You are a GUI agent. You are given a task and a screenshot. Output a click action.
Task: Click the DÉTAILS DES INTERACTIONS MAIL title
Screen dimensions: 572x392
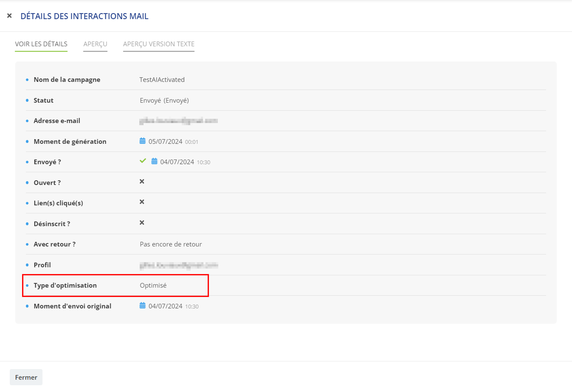[84, 16]
